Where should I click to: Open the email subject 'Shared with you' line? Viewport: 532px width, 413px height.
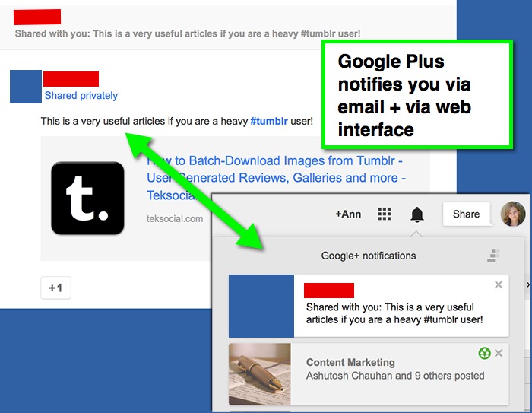(x=188, y=33)
